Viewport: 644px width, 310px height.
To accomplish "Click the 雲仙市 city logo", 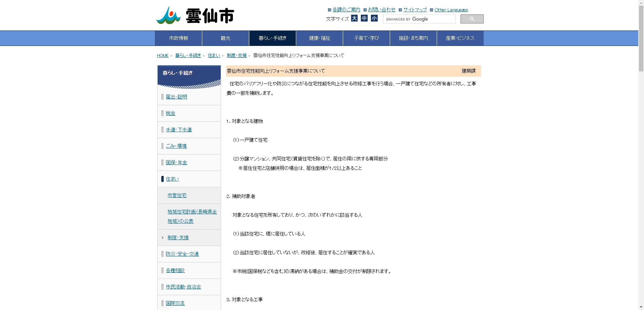I will click(x=195, y=15).
